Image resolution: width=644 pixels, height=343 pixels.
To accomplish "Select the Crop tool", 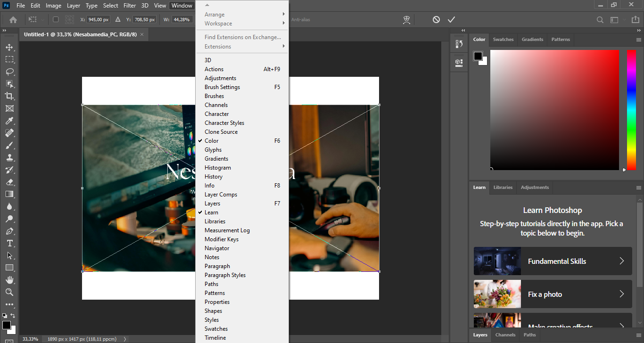I will pos(9,96).
